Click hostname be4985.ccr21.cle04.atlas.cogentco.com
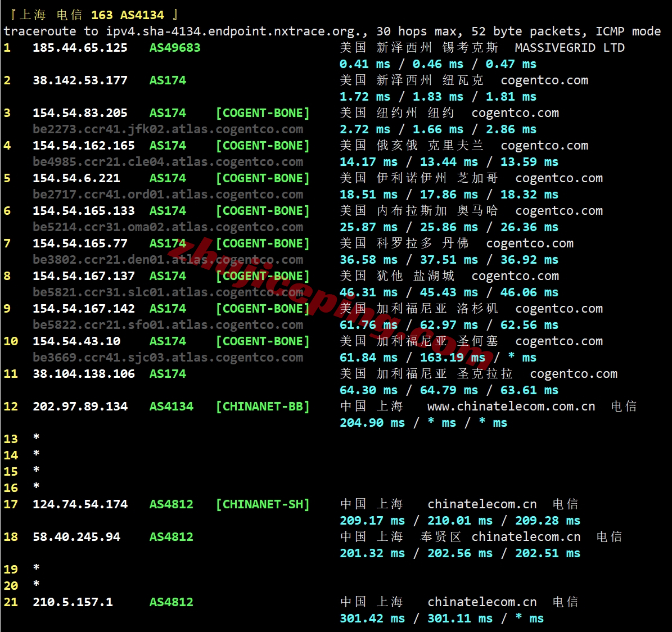This screenshot has width=672, height=632. (x=168, y=161)
